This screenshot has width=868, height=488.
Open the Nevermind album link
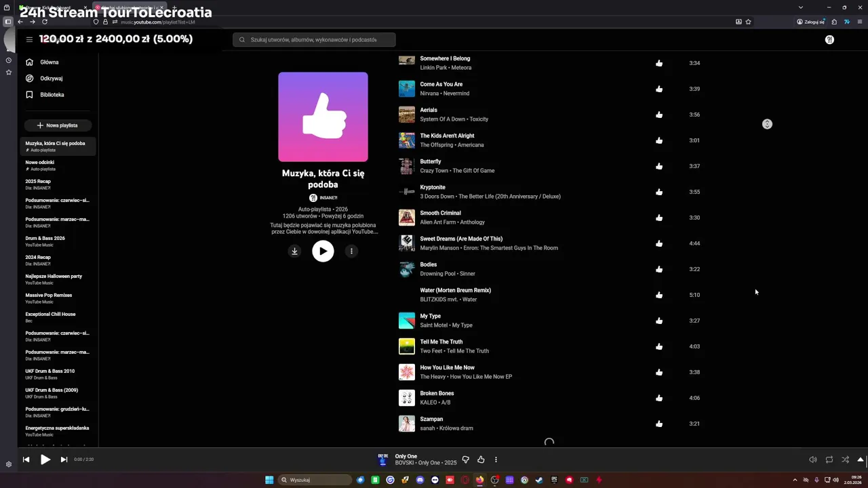[456, 94]
